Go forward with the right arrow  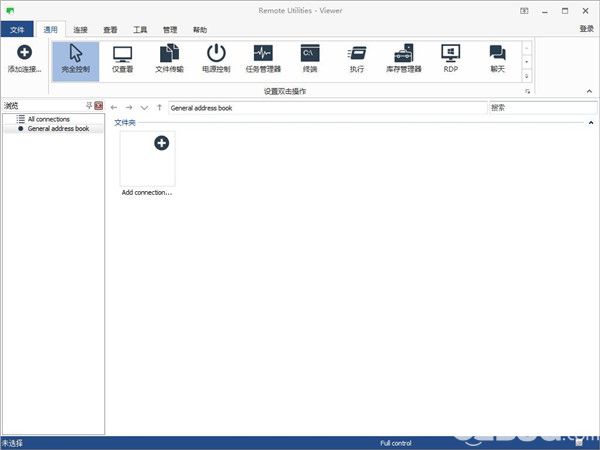(129, 108)
